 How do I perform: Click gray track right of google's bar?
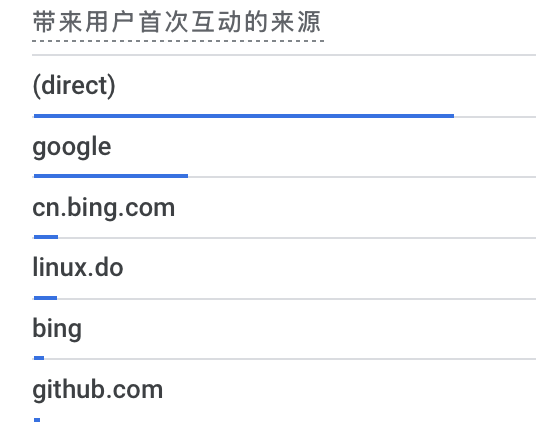362,177
